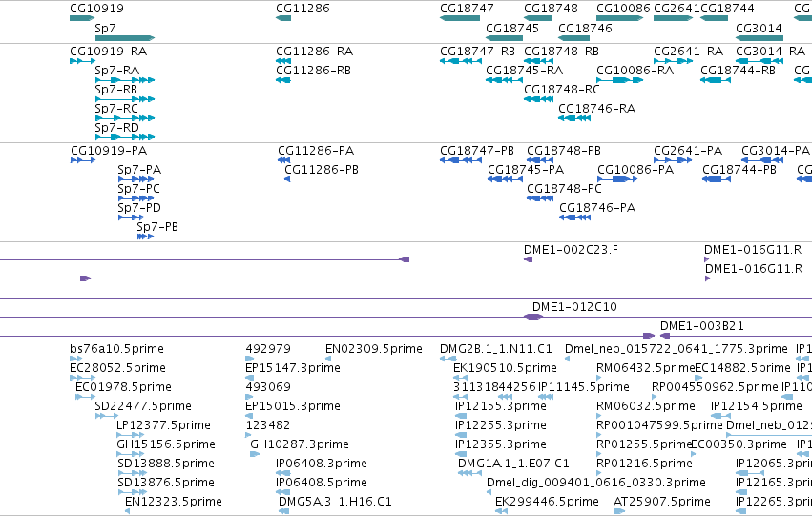Click EST GH15156.5prime
This screenshot has width=812, height=516.
click(166, 444)
